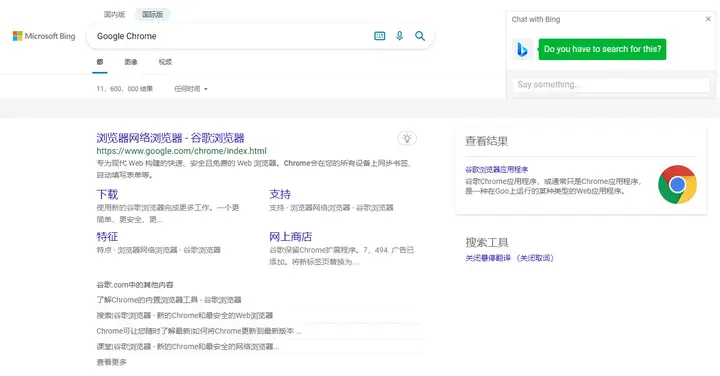This screenshot has width=720, height=376.
Task: Open the 任何时间 time filter dropdown
Action: pyautogui.click(x=191, y=89)
